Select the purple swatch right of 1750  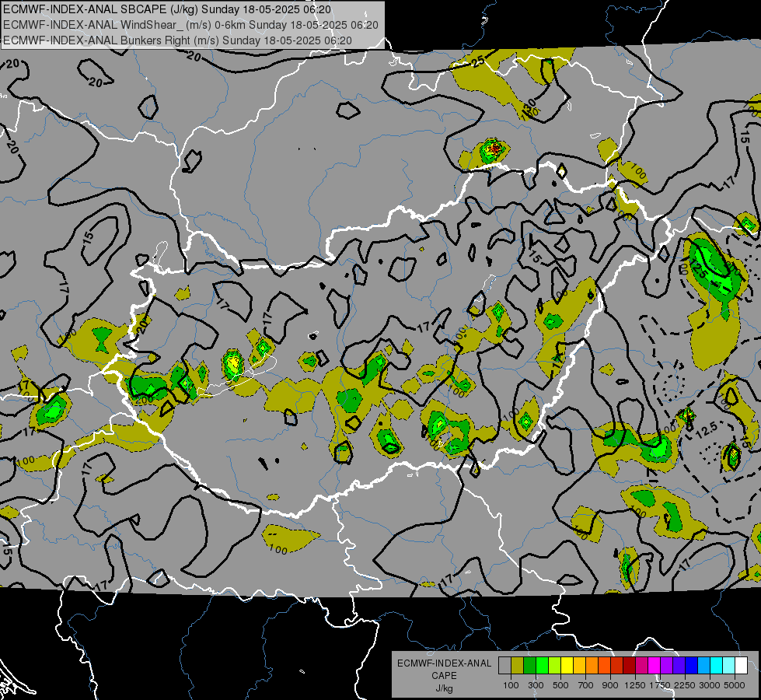click(667, 665)
